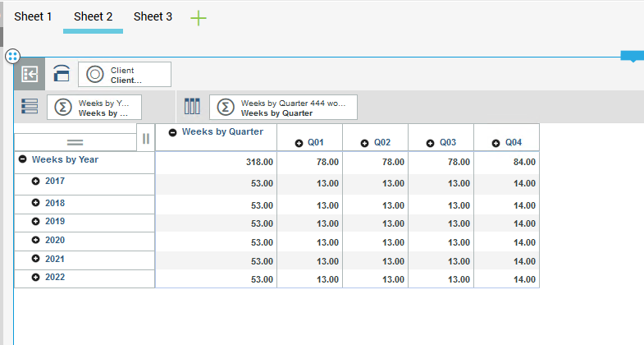Expand the 2022 row
This screenshot has width=644, height=345.
36,278
